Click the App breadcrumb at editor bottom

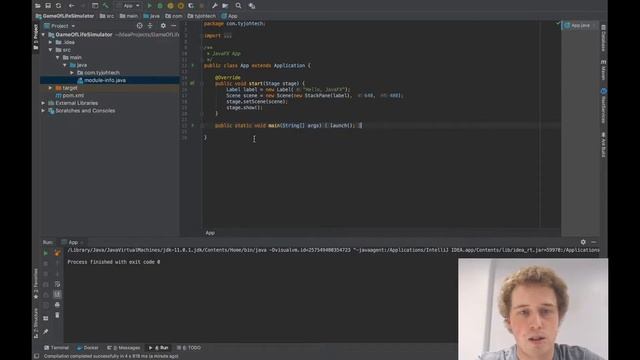pos(210,233)
